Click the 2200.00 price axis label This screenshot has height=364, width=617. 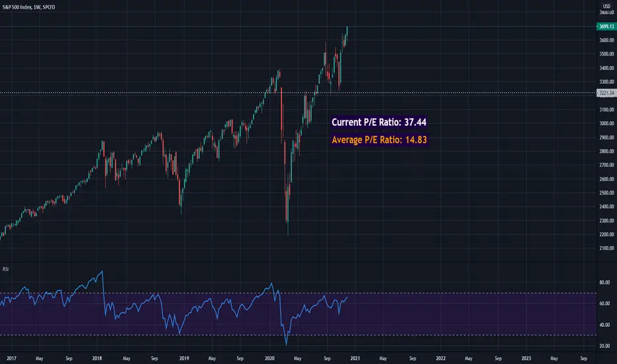pos(607,234)
